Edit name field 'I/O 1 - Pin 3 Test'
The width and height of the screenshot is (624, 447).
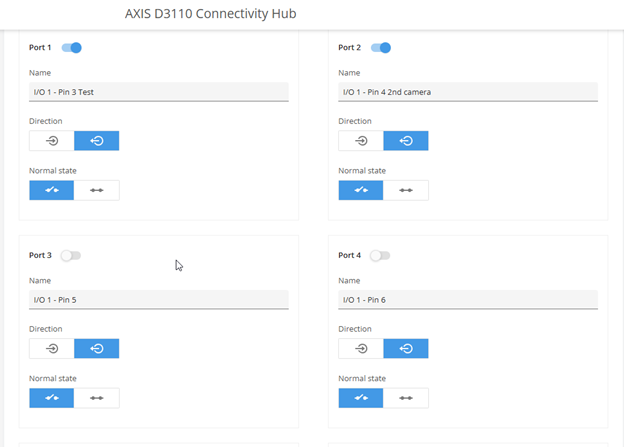159,92
